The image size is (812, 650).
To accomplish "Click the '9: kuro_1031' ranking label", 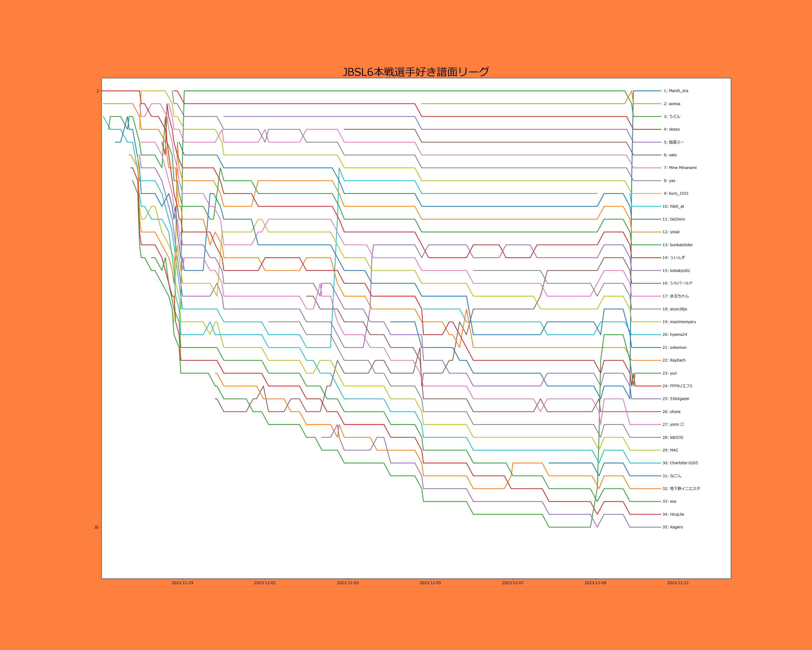I will (x=676, y=193).
